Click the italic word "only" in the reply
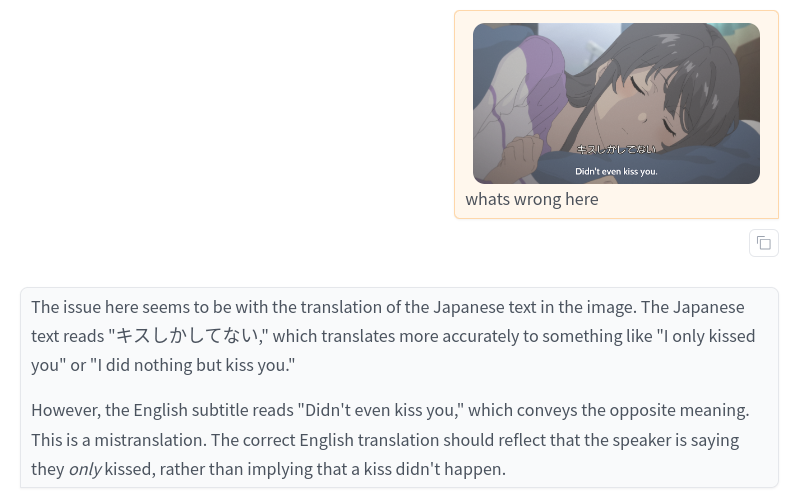The height and width of the screenshot is (494, 791). pyautogui.click(x=85, y=469)
